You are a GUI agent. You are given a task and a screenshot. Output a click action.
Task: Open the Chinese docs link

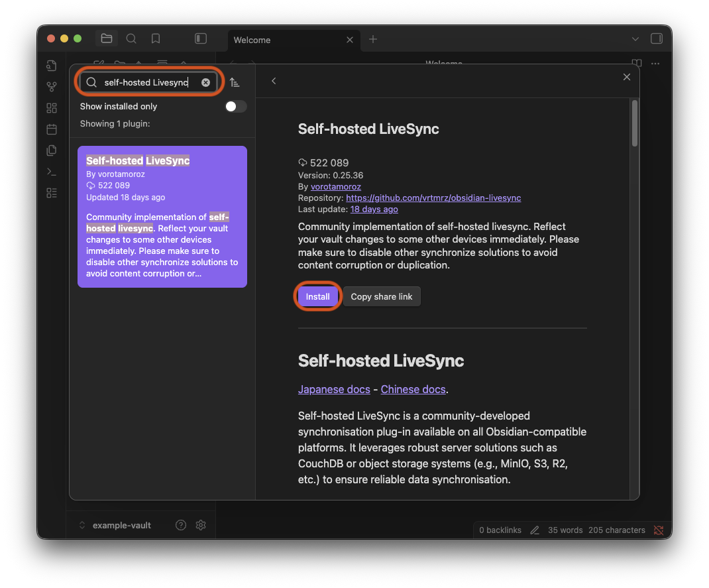pyautogui.click(x=413, y=389)
